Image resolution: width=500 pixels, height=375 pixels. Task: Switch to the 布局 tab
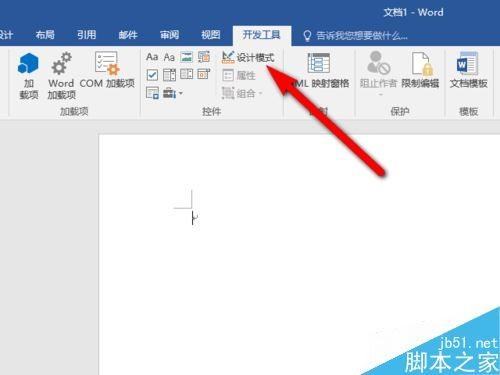pos(45,35)
